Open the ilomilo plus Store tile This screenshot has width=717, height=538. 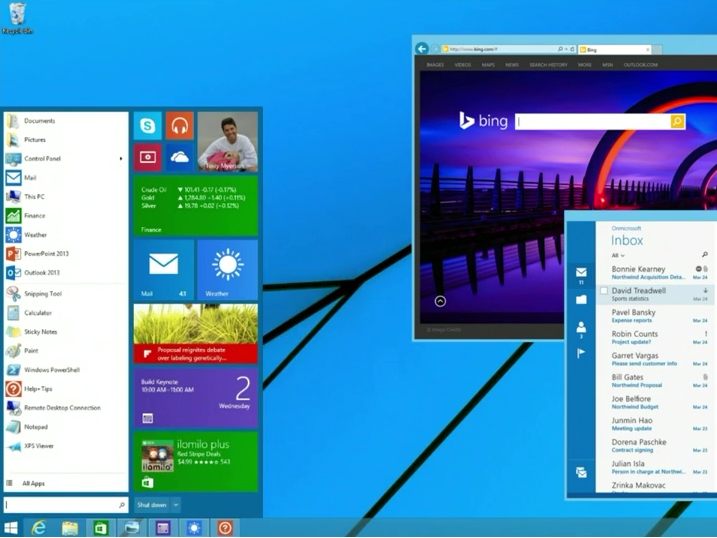(x=196, y=462)
